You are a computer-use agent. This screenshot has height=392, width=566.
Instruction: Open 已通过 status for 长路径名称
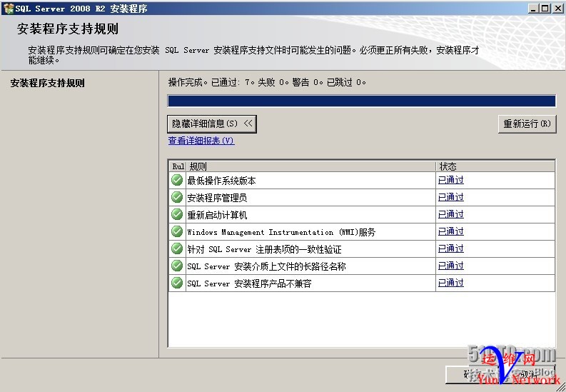click(451, 266)
